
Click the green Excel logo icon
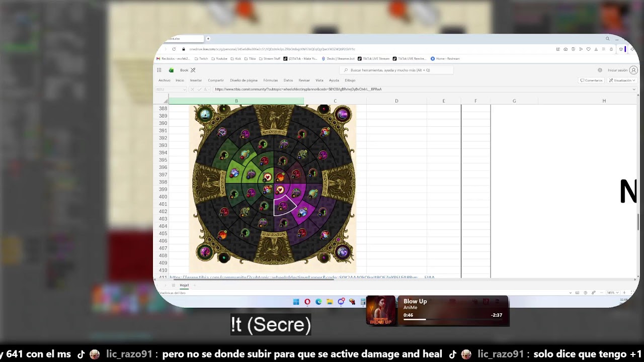tap(171, 70)
